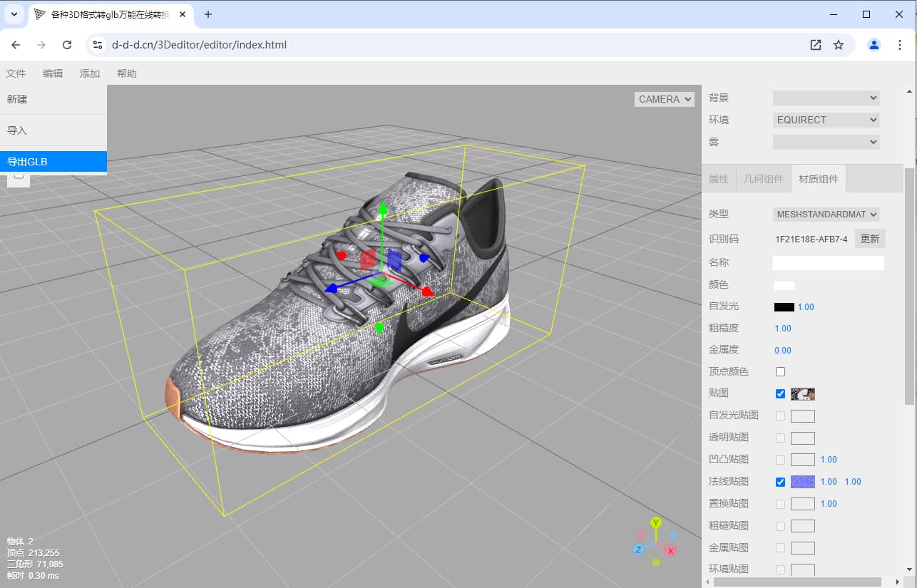Click the 自发光 intensity value 1.00

point(806,307)
